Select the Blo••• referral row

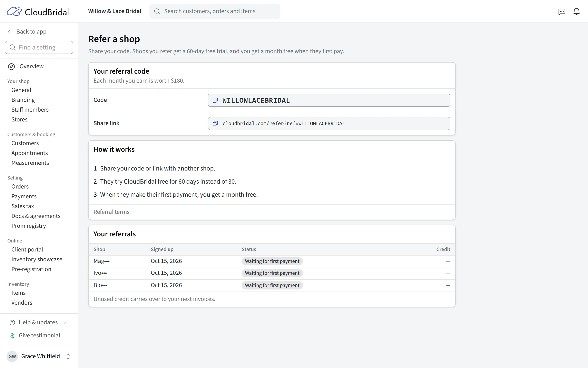click(272, 285)
